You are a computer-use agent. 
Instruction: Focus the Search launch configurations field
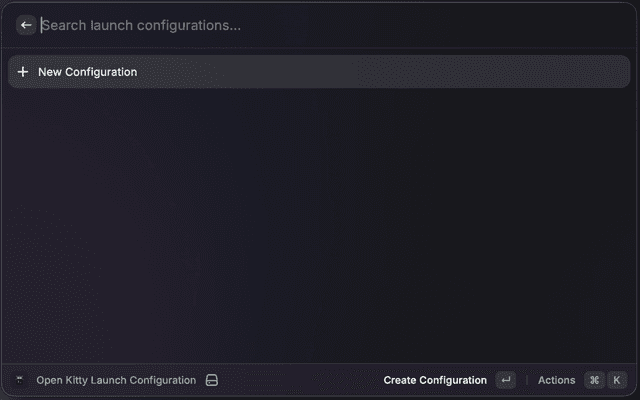300,25
